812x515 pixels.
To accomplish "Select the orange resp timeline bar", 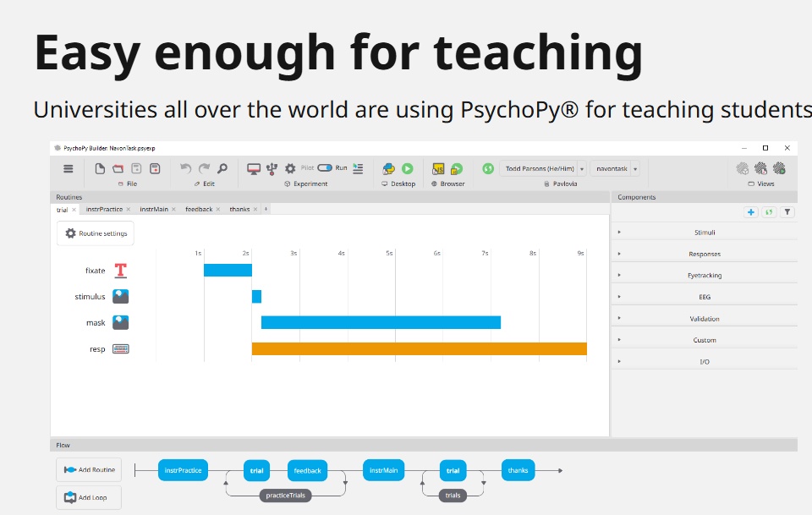I will click(419, 348).
